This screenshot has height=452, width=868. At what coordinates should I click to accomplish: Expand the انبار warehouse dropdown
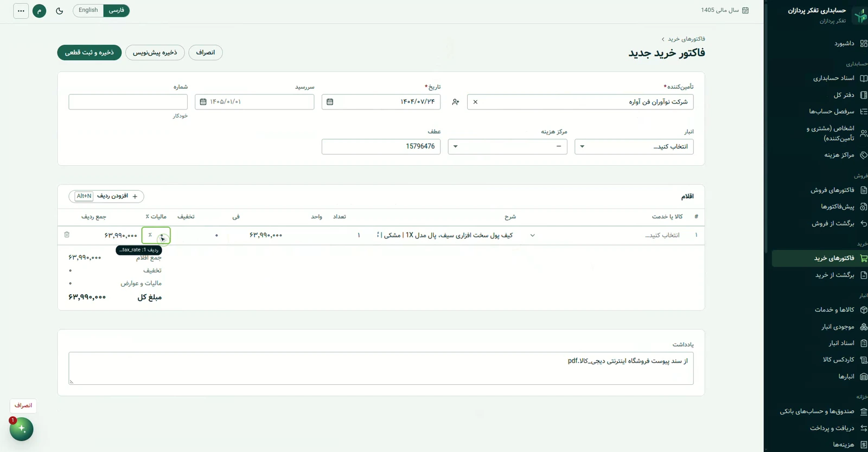pos(634,147)
